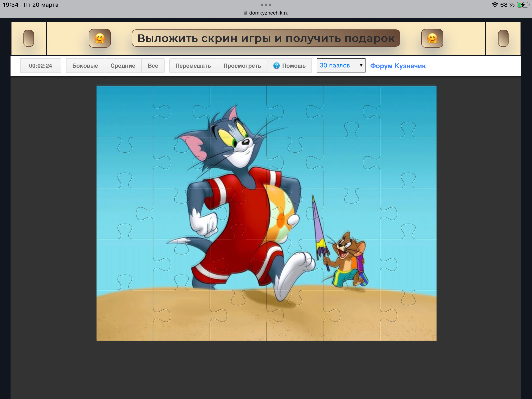Show only "Боковые" edge pieces
532x399 pixels.
85,66
